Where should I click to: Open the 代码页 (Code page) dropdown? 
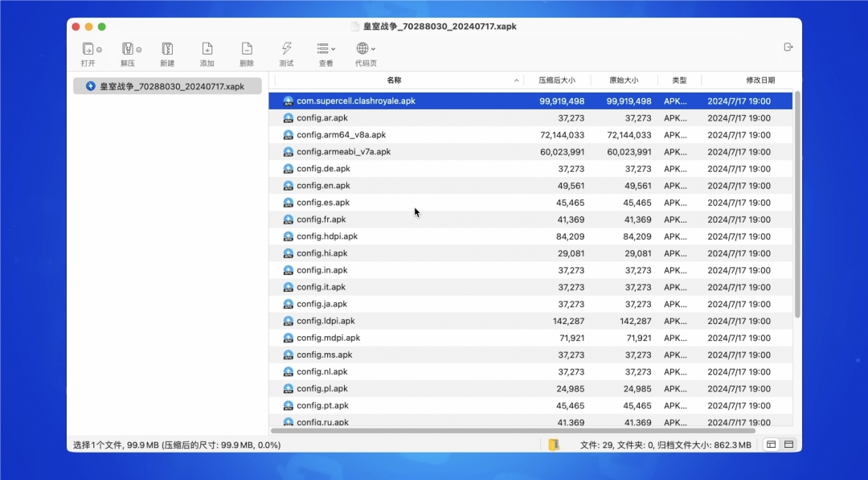click(x=366, y=49)
